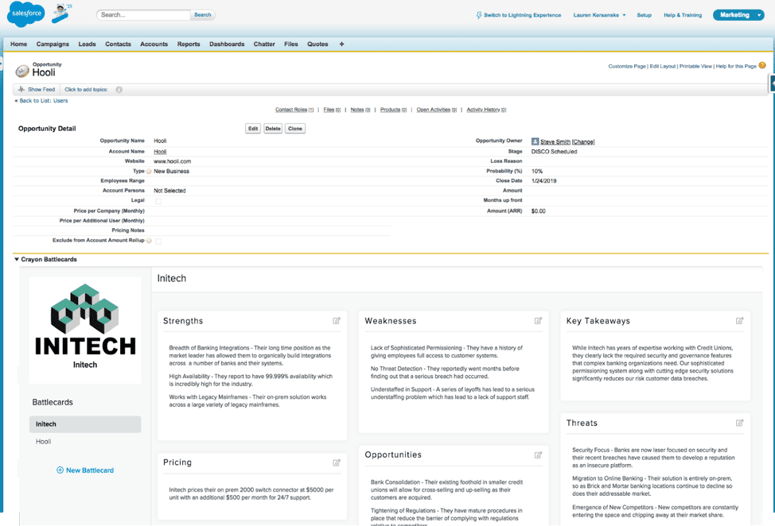The image size is (775, 526).
Task: Expand the Lauren Kersanske user menu
Action: [x=600, y=15]
